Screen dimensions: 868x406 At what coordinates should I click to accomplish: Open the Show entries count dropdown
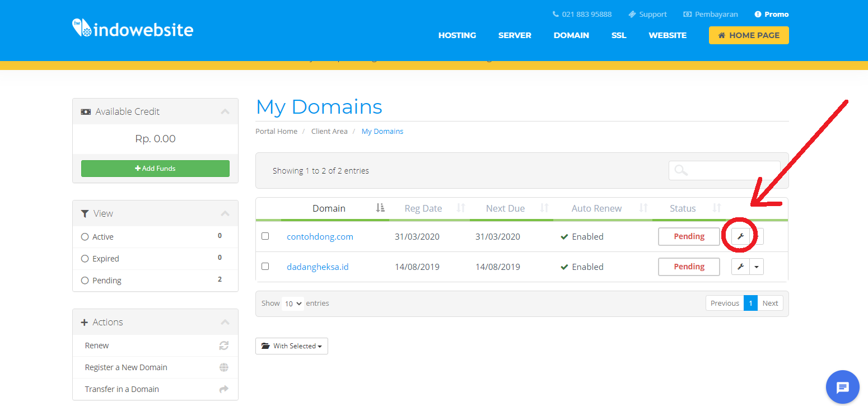pyautogui.click(x=292, y=303)
